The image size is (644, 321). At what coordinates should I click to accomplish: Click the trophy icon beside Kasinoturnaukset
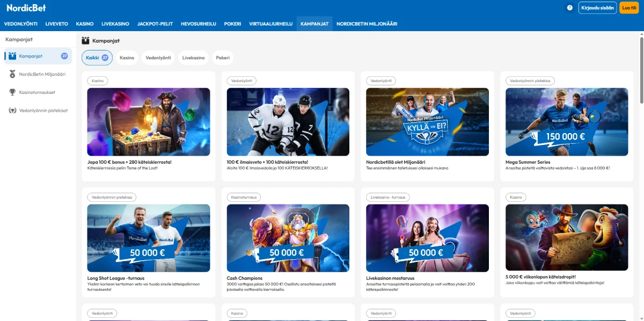click(x=13, y=92)
